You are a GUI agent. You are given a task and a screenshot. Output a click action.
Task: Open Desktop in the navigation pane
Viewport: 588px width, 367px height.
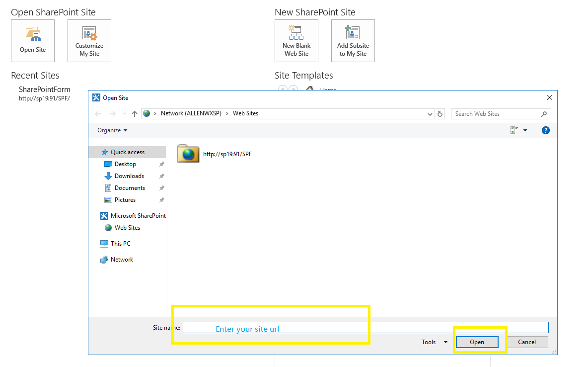coord(125,164)
